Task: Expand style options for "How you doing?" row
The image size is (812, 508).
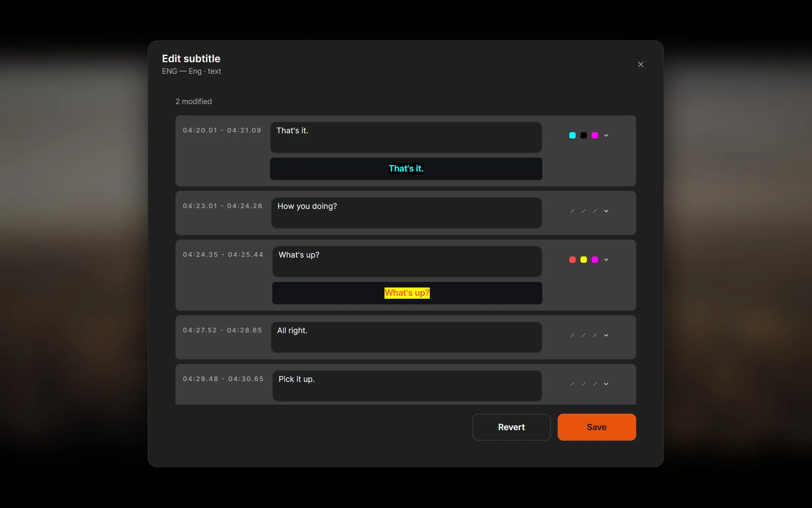Action: 606,211
